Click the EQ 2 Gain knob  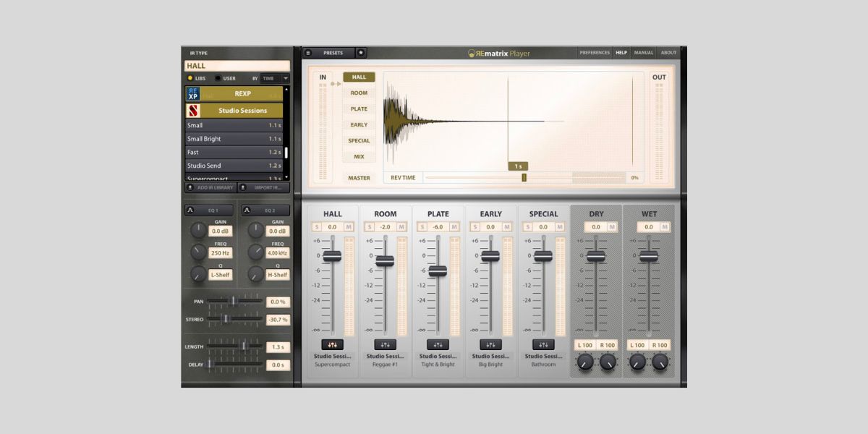(x=255, y=230)
